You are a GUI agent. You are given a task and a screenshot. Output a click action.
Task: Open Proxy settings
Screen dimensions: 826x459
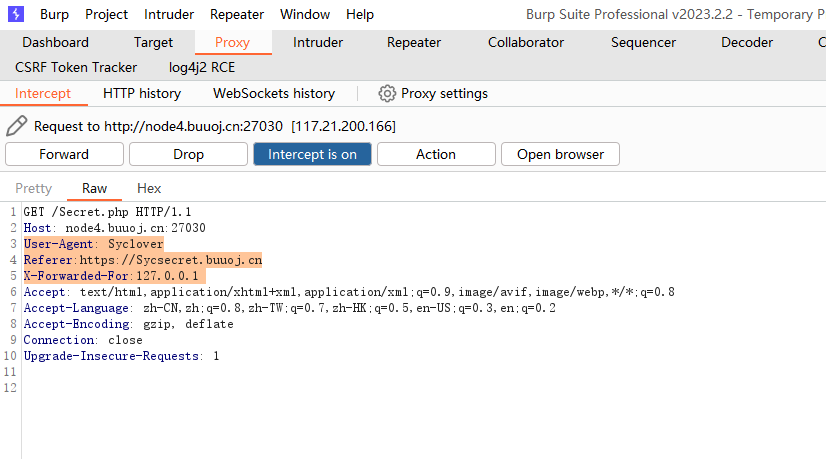[x=433, y=94]
